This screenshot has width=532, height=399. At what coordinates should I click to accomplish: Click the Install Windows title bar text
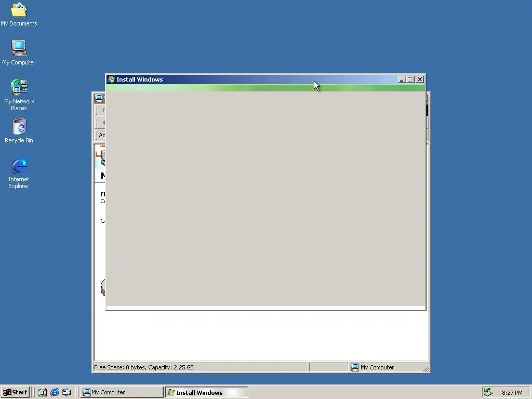(140, 79)
